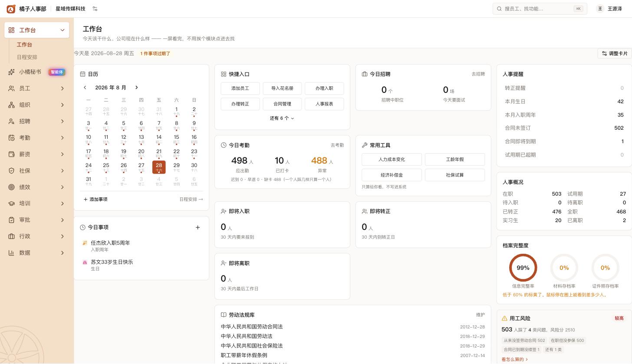Click the 组织 hierarchy icon

point(12,105)
